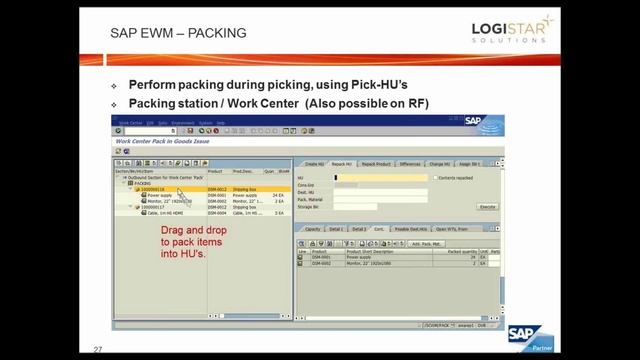640x360 pixels.
Task: Click the Details icon in contents toolbar
Action: coord(301,244)
